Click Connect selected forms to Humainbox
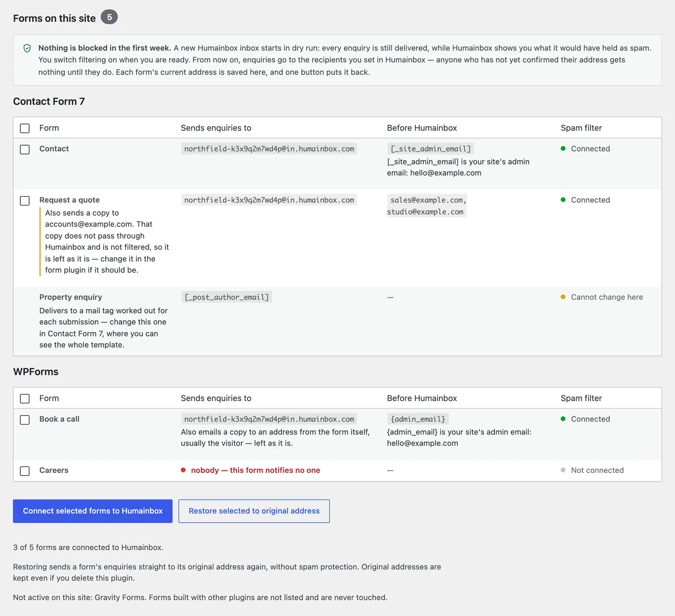The image size is (675, 616). pyautogui.click(x=93, y=511)
